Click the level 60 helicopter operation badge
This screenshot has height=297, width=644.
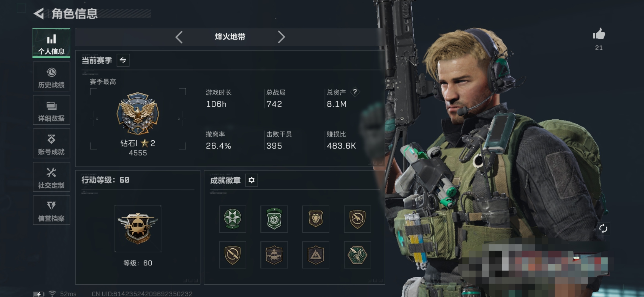[x=138, y=229]
